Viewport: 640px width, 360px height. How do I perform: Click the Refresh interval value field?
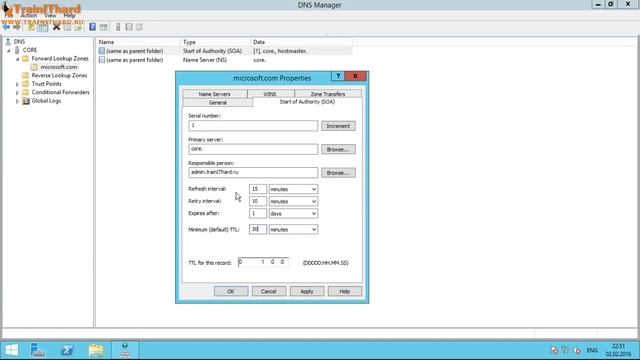[x=258, y=189]
